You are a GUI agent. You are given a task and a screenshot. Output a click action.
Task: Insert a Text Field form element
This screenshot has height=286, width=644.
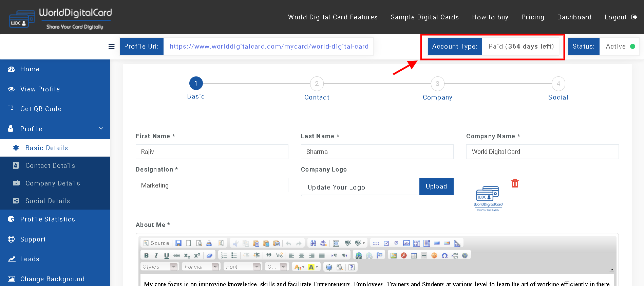tap(406, 243)
